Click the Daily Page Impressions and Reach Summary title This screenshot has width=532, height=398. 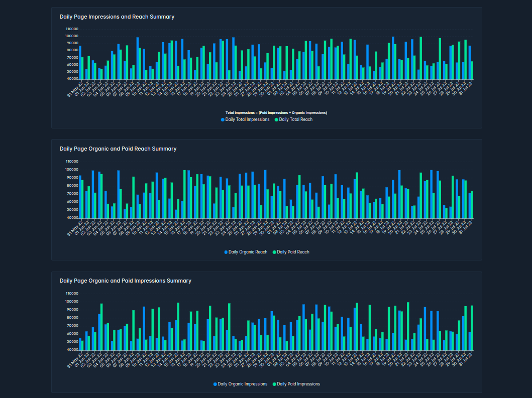(117, 17)
